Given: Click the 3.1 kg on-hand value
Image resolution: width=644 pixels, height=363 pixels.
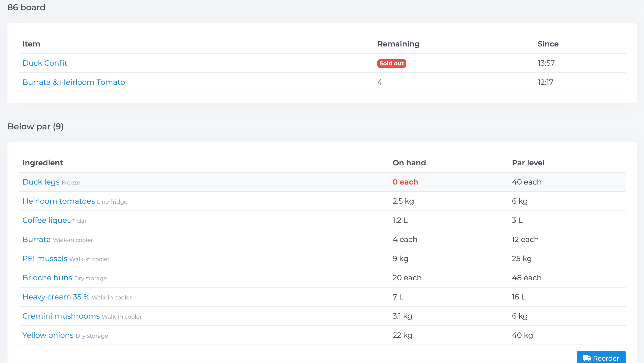Looking at the screenshot, I should click(402, 316).
